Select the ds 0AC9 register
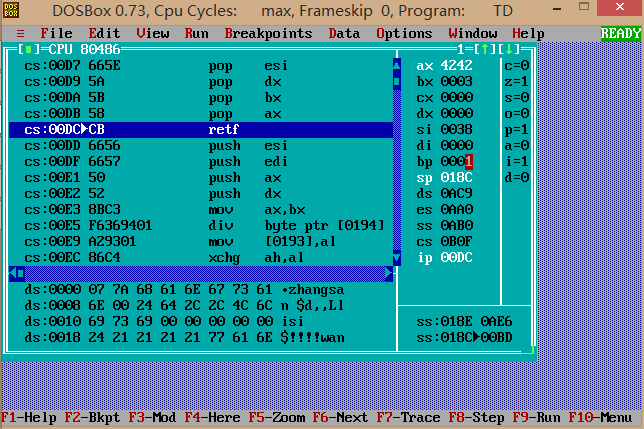This screenshot has height=429, width=644. point(444,194)
